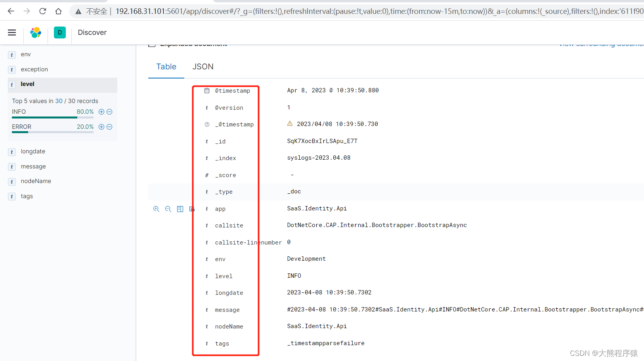Switch to the JSON tab
The width and height of the screenshot is (644, 361).
pyautogui.click(x=203, y=67)
